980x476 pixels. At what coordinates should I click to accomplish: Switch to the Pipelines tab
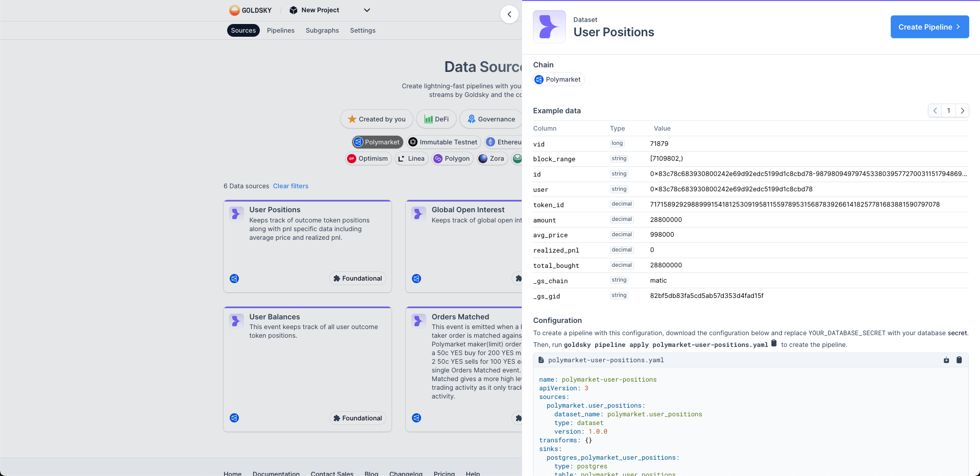pos(280,31)
